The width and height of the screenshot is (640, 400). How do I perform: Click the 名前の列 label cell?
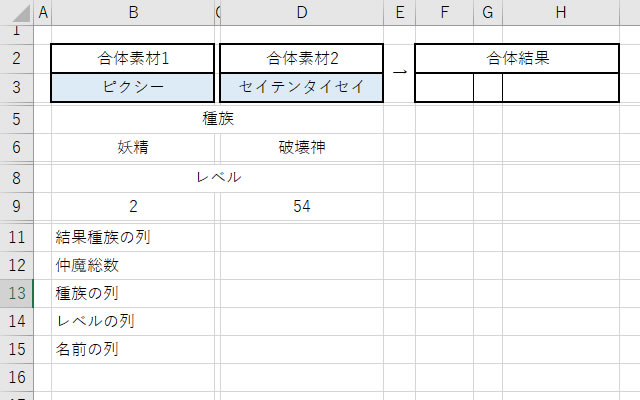point(133,350)
